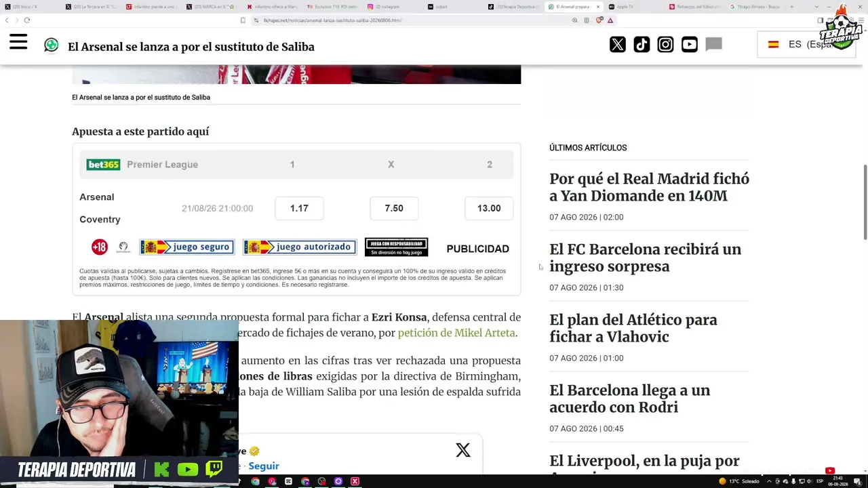Switch to the Apple TV browser tab
The width and height of the screenshot is (868, 488).
pos(624,7)
